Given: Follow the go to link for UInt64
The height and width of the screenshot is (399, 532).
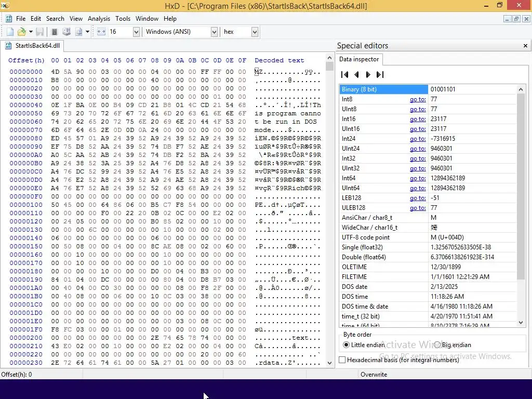Looking at the screenshot, I should (x=418, y=188).
